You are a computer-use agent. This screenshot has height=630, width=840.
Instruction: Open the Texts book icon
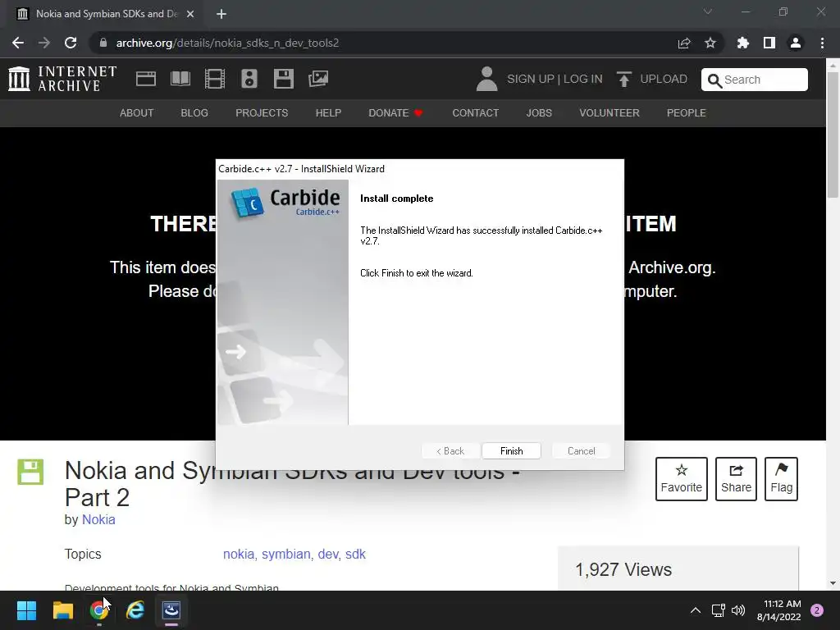(x=180, y=79)
